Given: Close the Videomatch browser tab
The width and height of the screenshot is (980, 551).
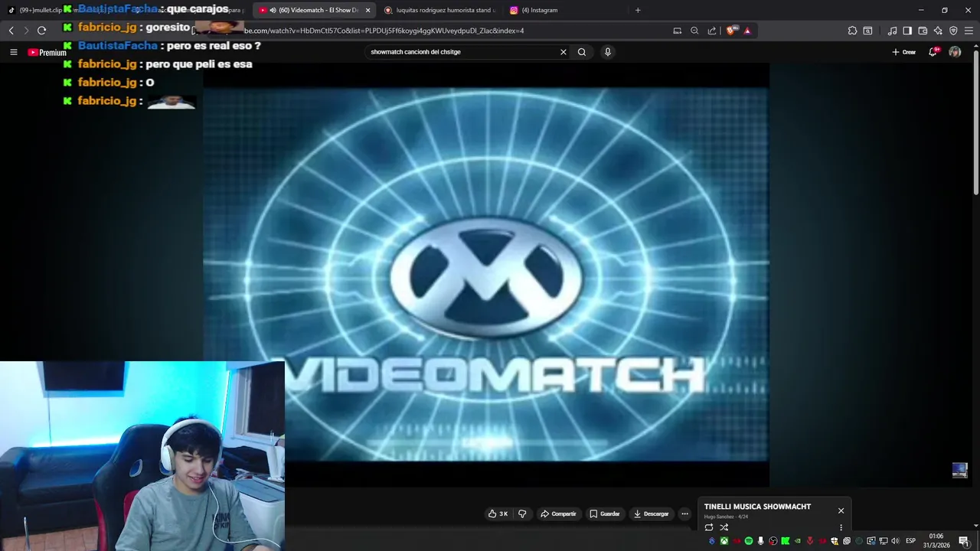Looking at the screenshot, I should [368, 10].
